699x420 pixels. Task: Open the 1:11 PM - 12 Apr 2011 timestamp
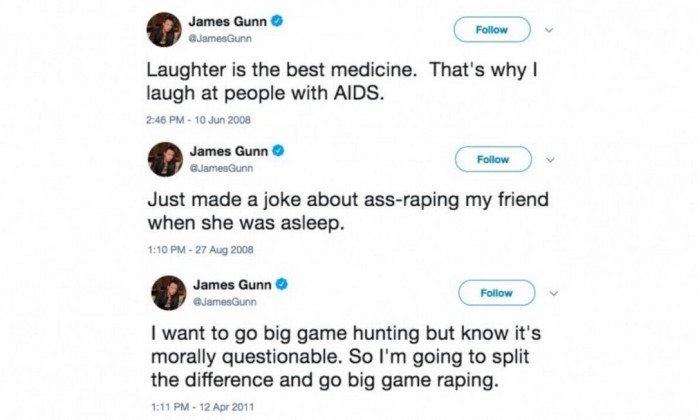[x=203, y=407]
